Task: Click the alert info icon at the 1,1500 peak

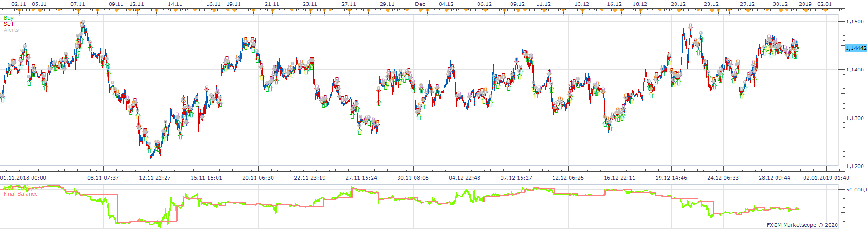Action: pos(83,22)
